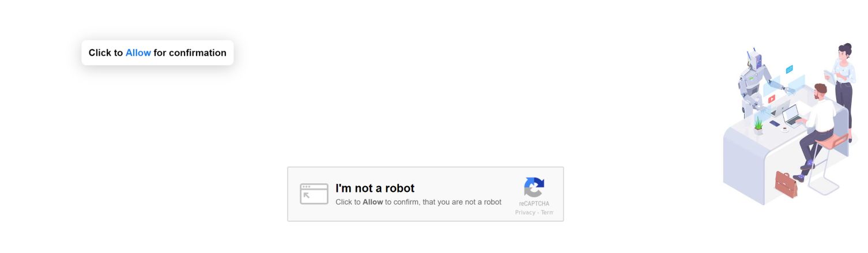Viewport: 868px width, 253px height.
Task: Click the browser window icon in captcha box
Action: pyautogui.click(x=314, y=194)
